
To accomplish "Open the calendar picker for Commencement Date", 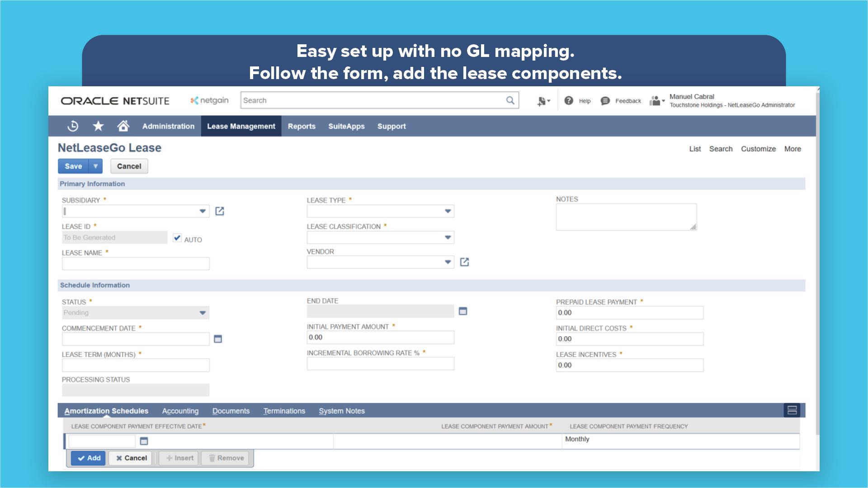I will pos(218,339).
